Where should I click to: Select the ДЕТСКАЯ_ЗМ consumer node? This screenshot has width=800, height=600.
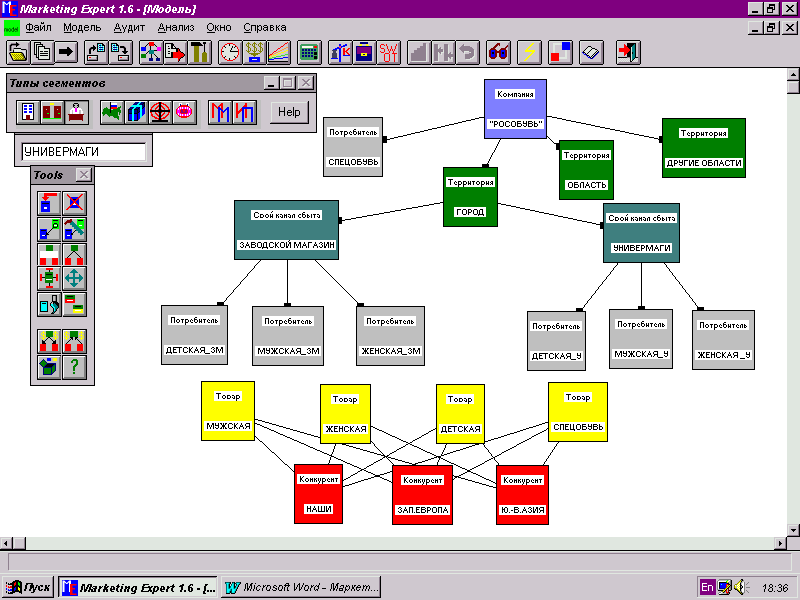(x=194, y=335)
